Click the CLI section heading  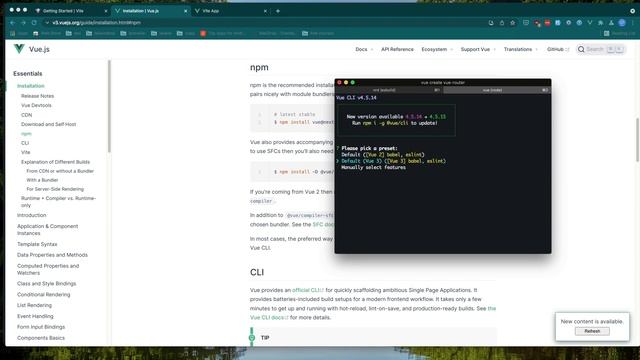click(x=257, y=272)
